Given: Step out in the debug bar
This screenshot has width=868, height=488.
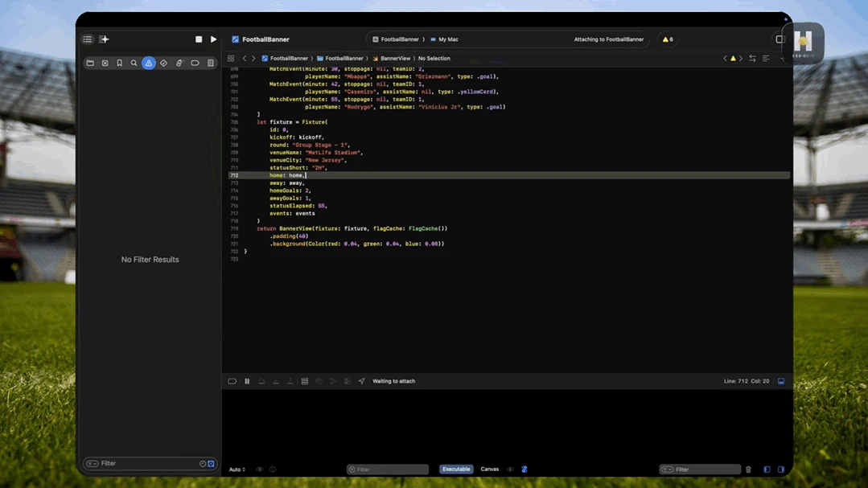Looking at the screenshot, I should [x=290, y=381].
